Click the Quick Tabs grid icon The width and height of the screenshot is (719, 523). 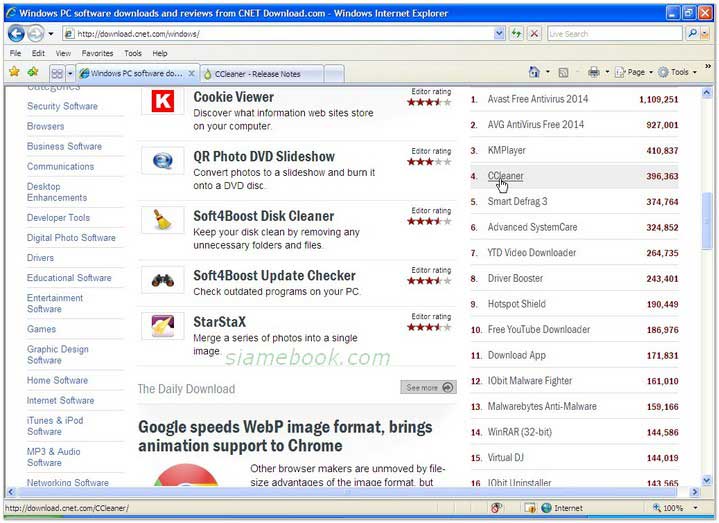coord(57,73)
